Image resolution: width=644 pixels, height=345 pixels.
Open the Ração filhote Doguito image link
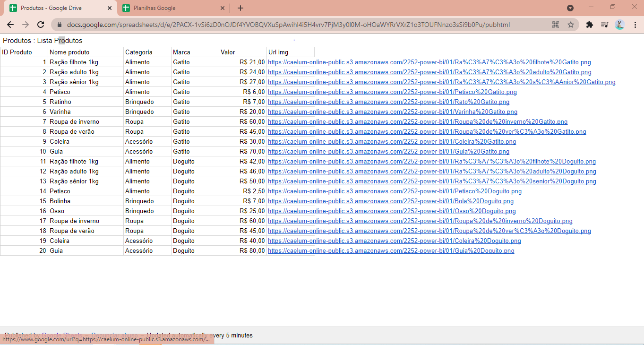click(x=432, y=161)
